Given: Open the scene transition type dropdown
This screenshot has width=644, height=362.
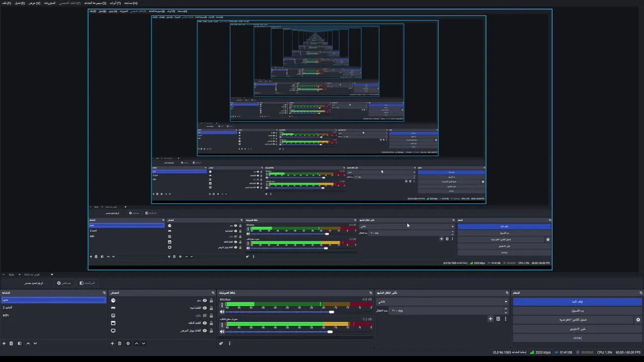Looking at the screenshot, I should tap(442, 302).
